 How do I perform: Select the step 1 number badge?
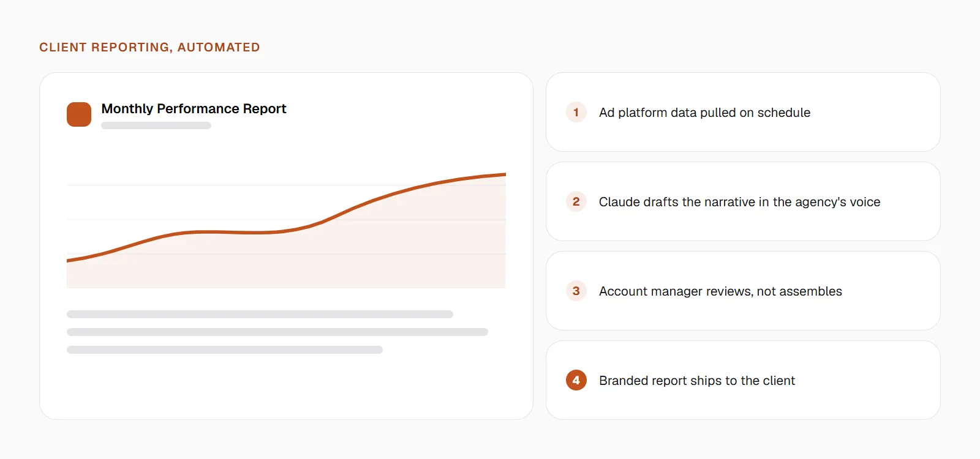tap(576, 112)
